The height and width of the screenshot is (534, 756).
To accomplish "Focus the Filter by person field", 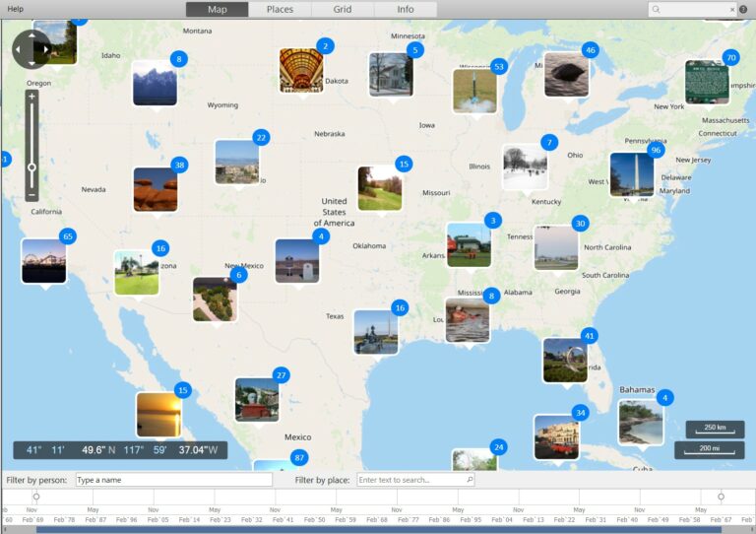I will point(173,480).
